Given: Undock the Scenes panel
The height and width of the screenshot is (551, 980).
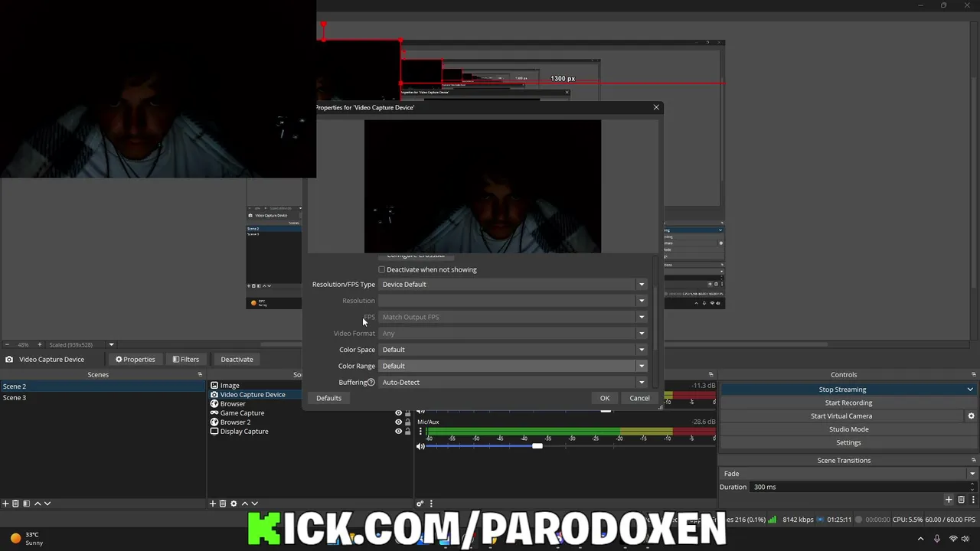Looking at the screenshot, I should pos(200,374).
